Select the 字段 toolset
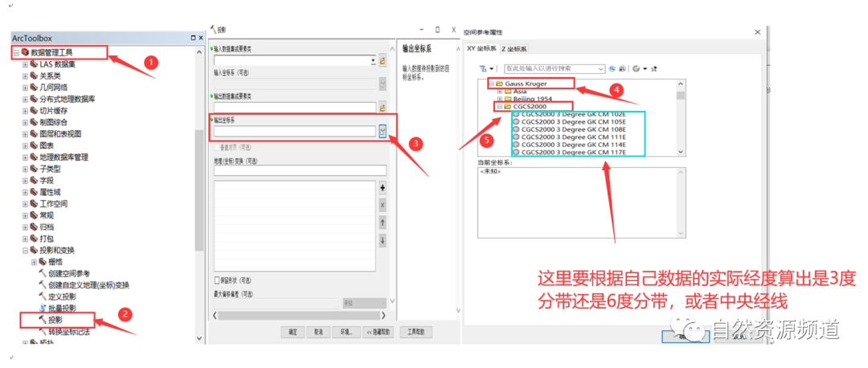Viewport: 868px width, 368px height. click(47, 181)
